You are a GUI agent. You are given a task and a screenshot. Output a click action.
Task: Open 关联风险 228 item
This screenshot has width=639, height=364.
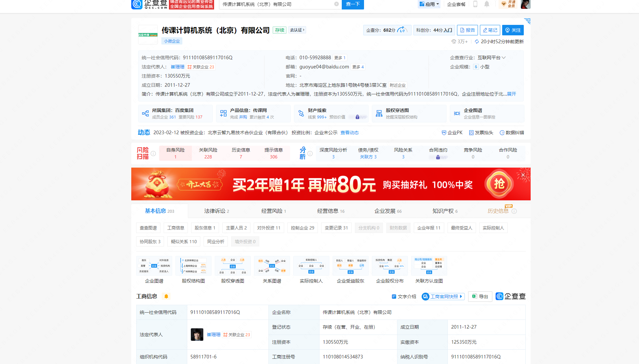click(x=208, y=153)
